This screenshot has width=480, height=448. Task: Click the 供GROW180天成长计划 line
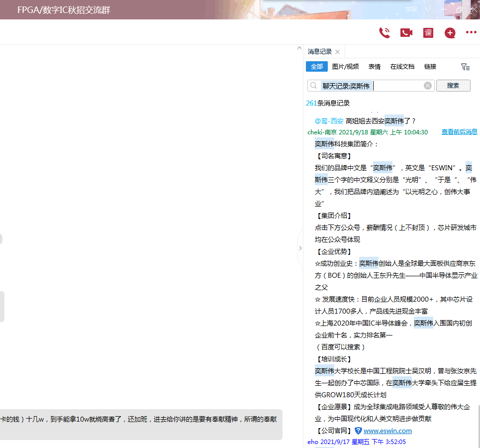coord(351,395)
